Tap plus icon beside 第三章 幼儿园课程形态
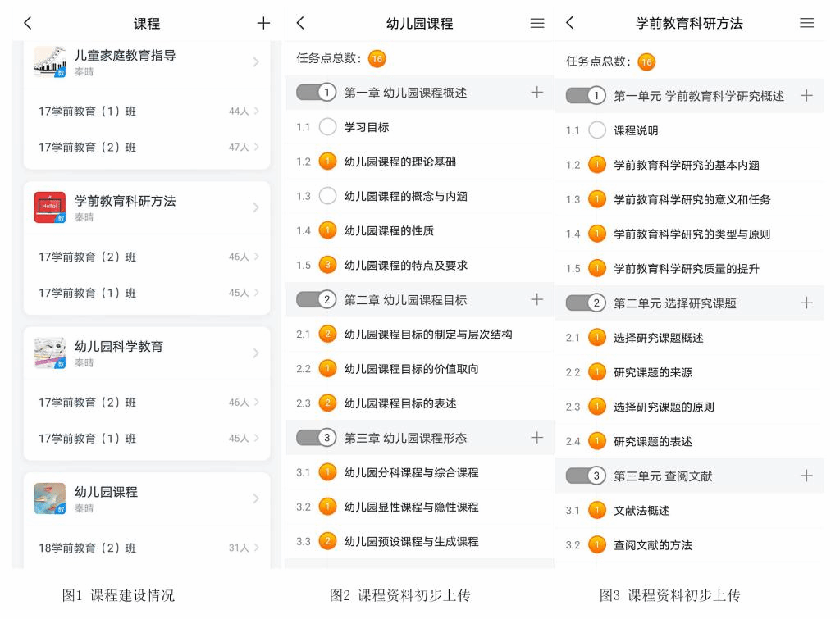This screenshot has width=840, height=619. click(537, 438)
